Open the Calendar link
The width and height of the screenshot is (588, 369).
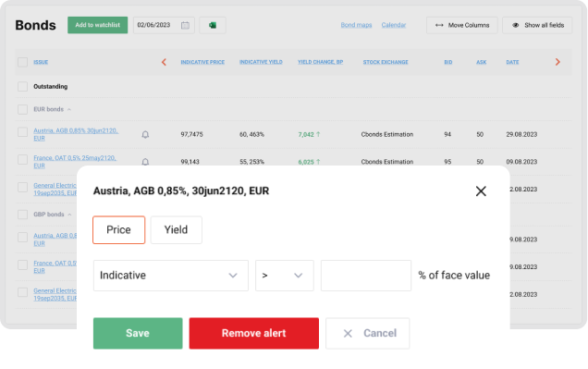(x=394, y=25)
